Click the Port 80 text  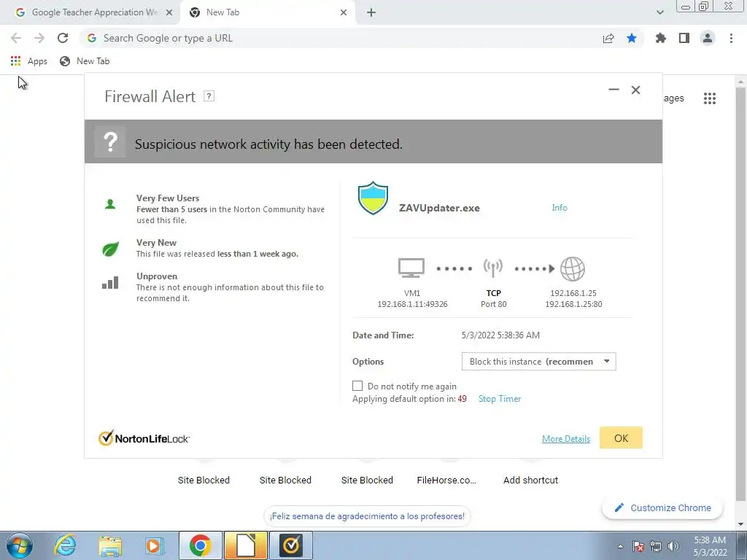click(x=494, y=304)
